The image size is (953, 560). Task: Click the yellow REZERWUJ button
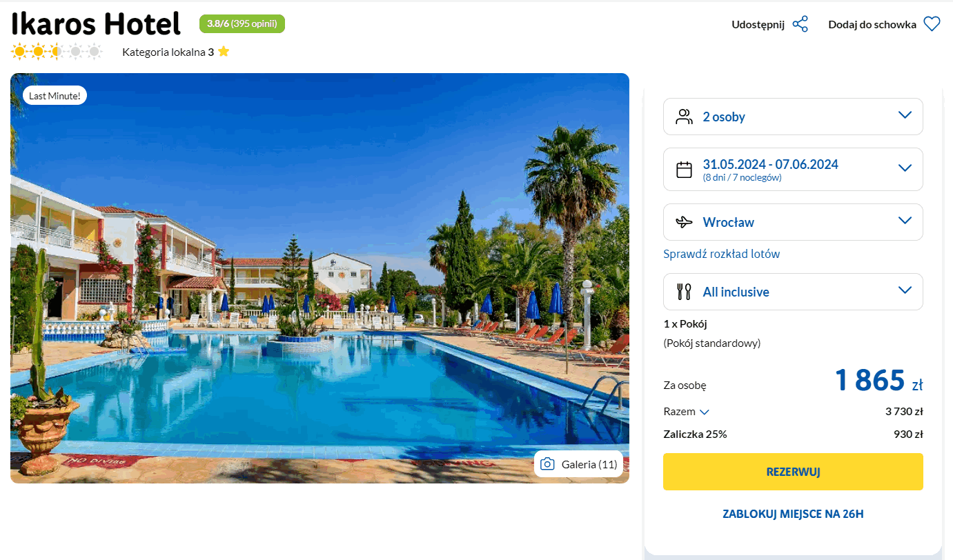pos(793,472)
